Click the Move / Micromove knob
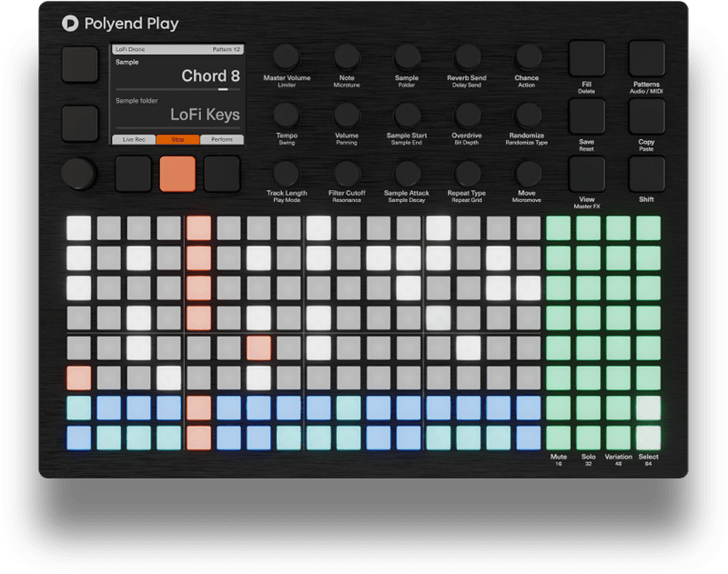Image resolution: width=728 pixels, height=574 pixels. click(527, 173)
